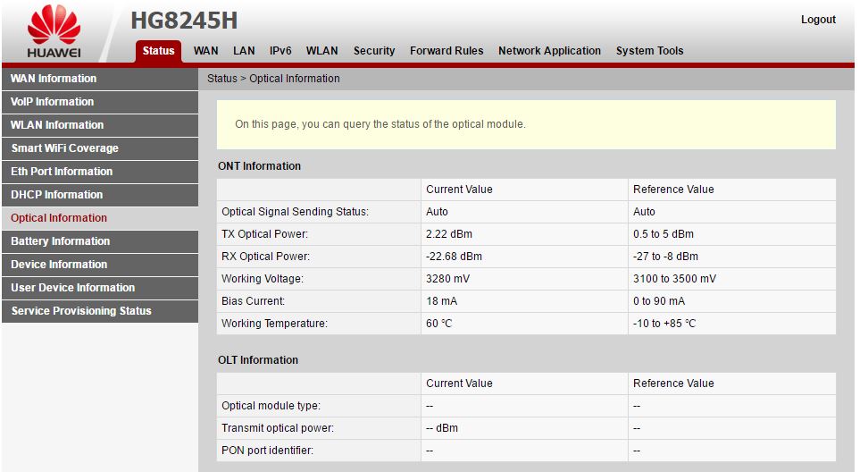
Task: Select DHCP Information in sidebar
Action: pyautogui.click(x=56, y=195)
